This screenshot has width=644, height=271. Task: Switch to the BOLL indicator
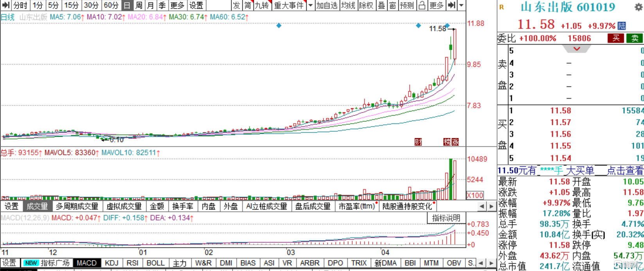156,263
